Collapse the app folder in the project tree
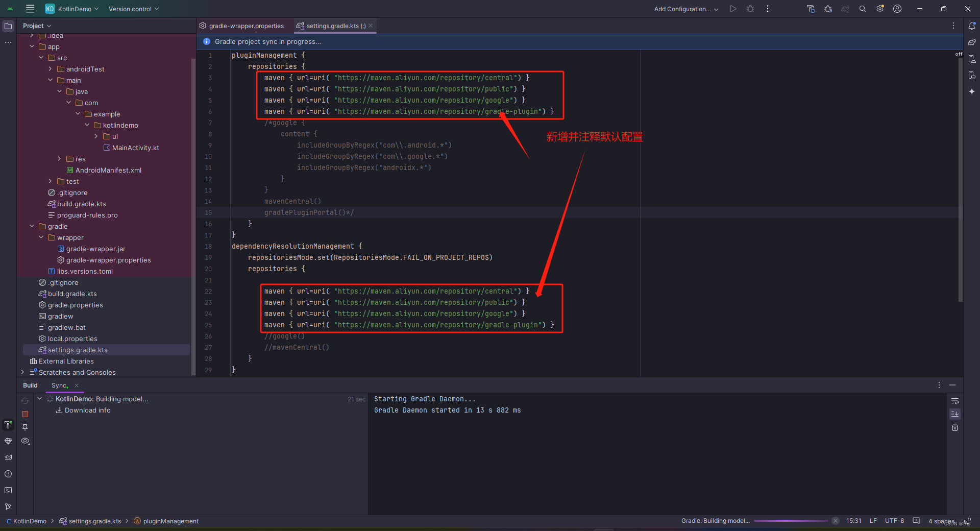Screen dimensions: 980x531 coord(32,46)
